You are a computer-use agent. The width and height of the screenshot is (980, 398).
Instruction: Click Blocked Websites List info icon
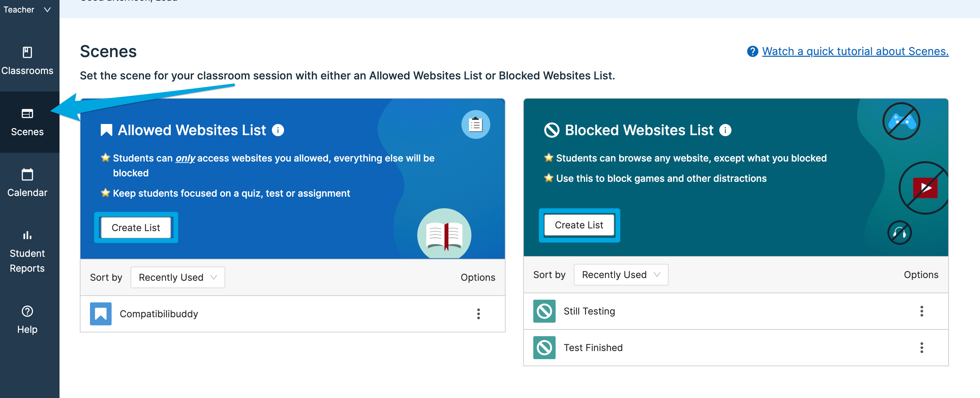(725, 130)
